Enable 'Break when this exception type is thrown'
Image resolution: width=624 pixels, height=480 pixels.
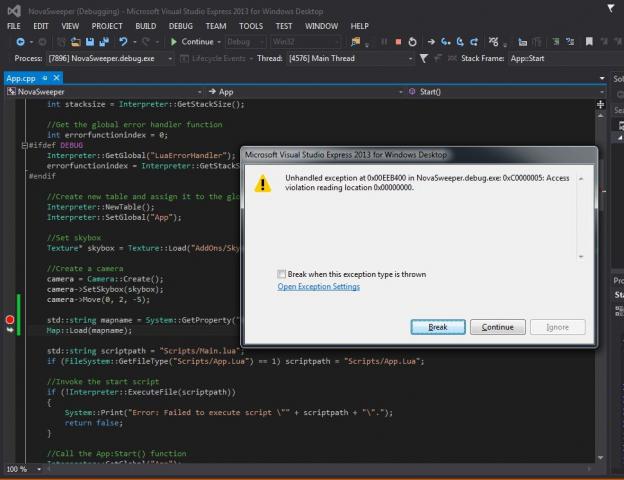coord(282,273)
